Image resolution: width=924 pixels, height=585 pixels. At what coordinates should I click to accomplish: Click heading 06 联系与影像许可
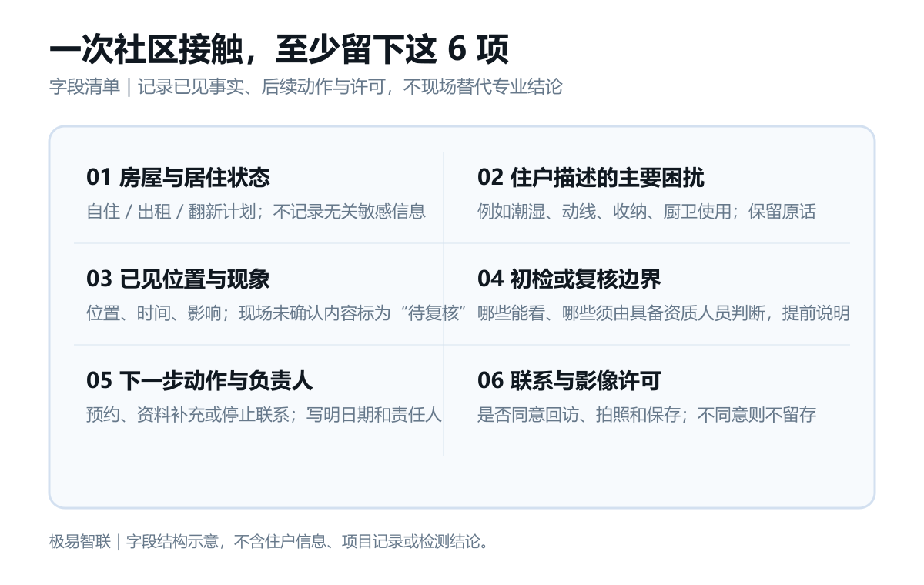point(569,381)
